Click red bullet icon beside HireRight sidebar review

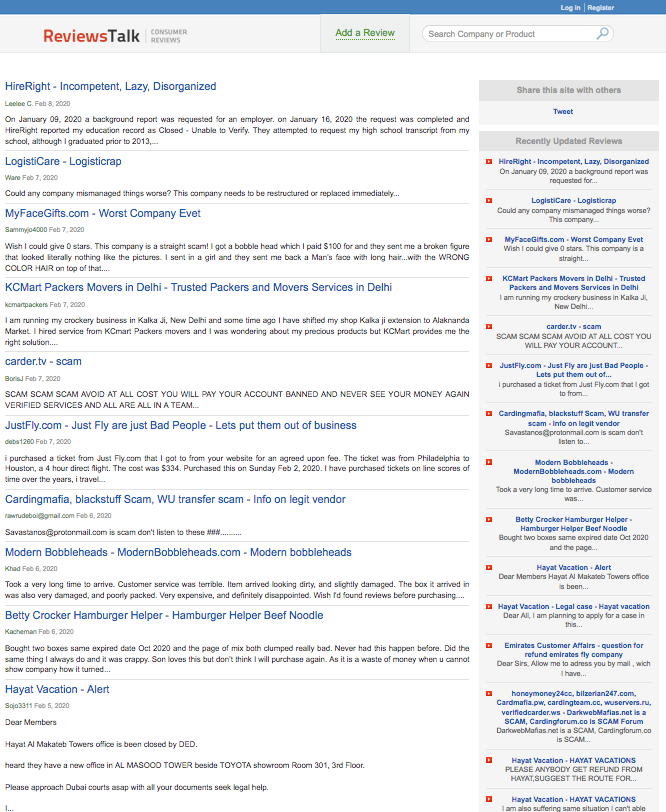[489, 162]
